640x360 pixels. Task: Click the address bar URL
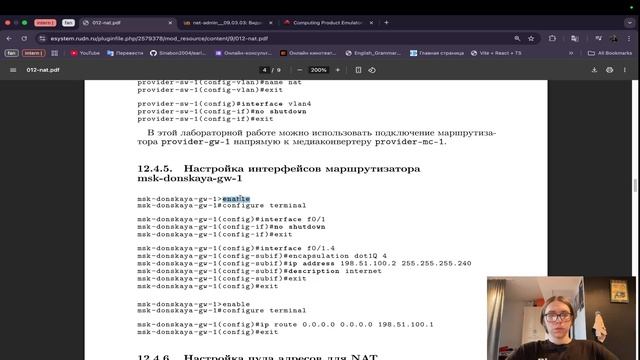[x=159, y=38]
